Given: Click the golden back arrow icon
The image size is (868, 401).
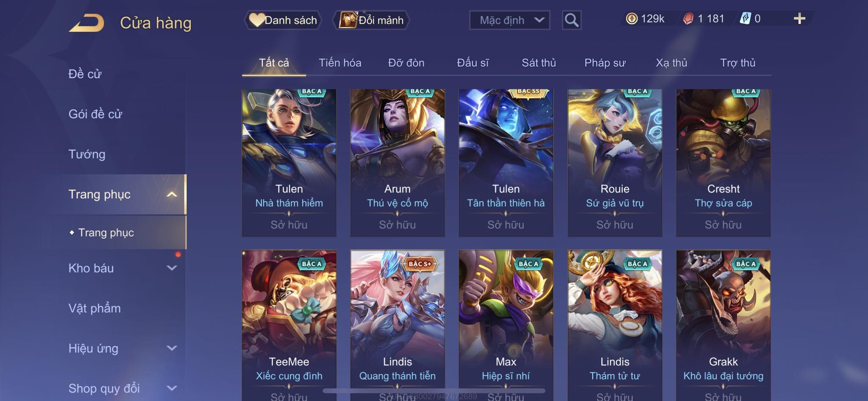Looking at the screenshot, I should [x=86, y=23].
